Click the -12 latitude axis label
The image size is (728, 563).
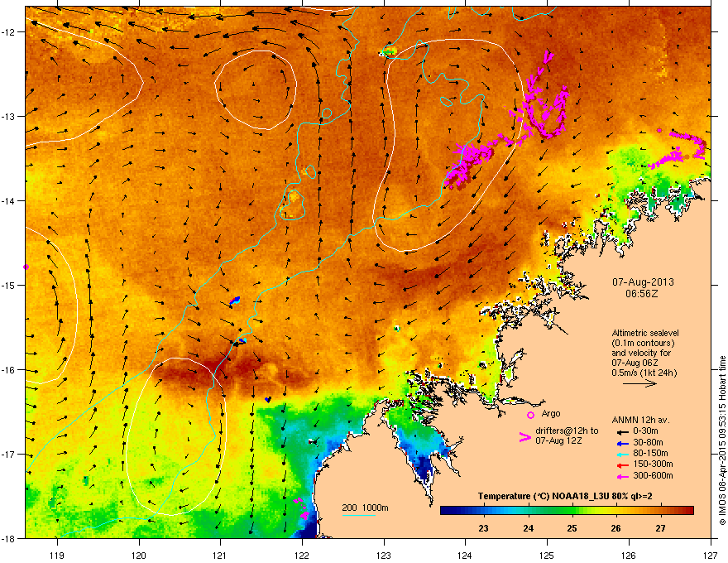pos(8,32)
